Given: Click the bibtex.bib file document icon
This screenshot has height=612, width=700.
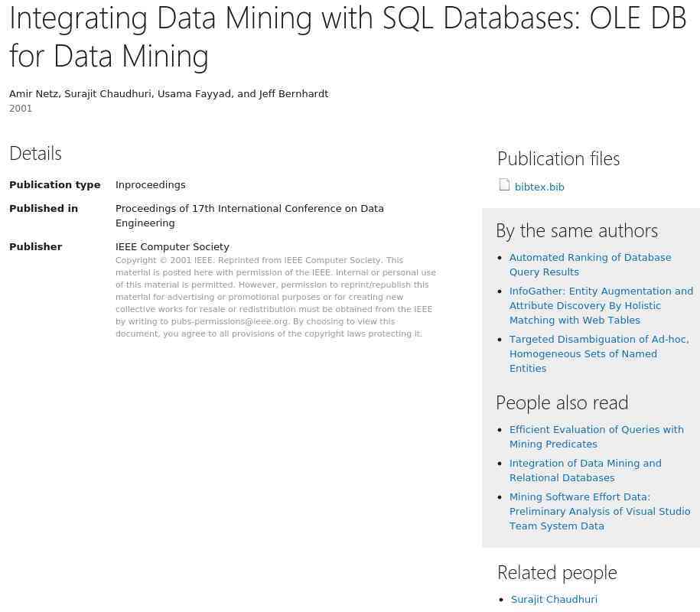Looking at the screenshot, I should point(504,185).
